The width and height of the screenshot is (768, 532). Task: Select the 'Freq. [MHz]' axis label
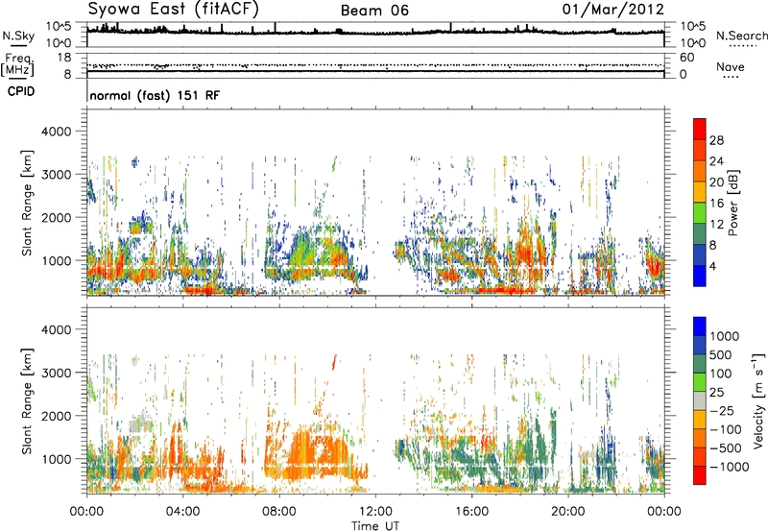pyautogui.click(x=17, y=64)
